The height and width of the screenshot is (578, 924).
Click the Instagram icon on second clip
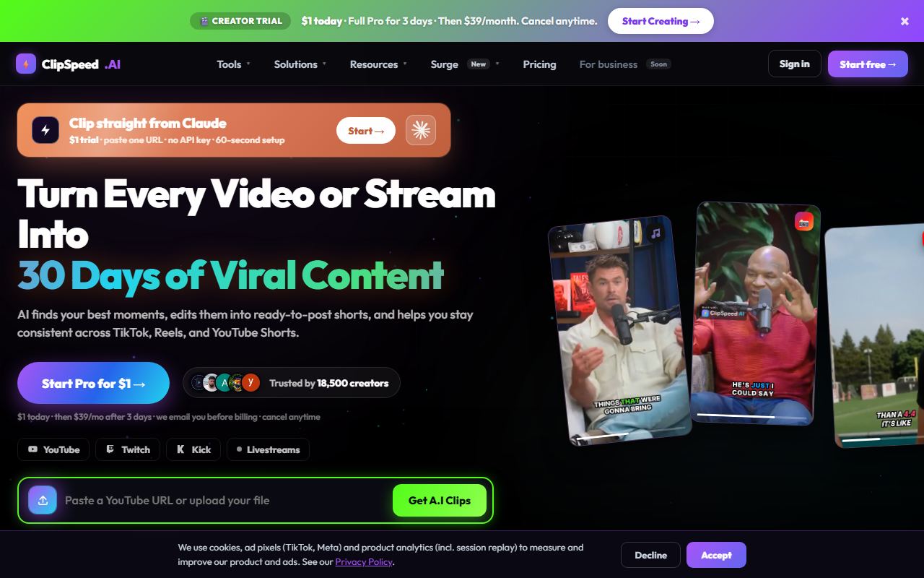coord(804,222)
